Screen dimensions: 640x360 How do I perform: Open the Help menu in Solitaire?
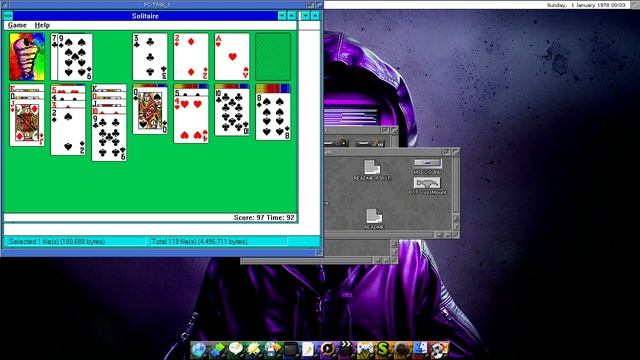[x=42, y=25]
